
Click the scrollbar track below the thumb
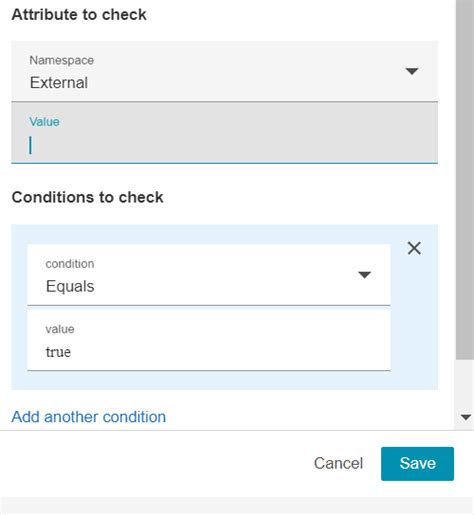[x=465, y=385]
